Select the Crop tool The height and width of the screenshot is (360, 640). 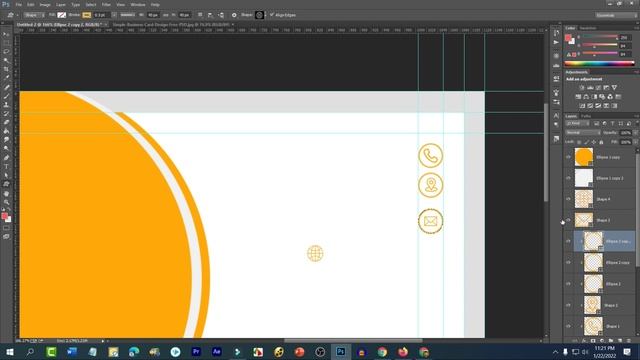[x=6, y=69]
